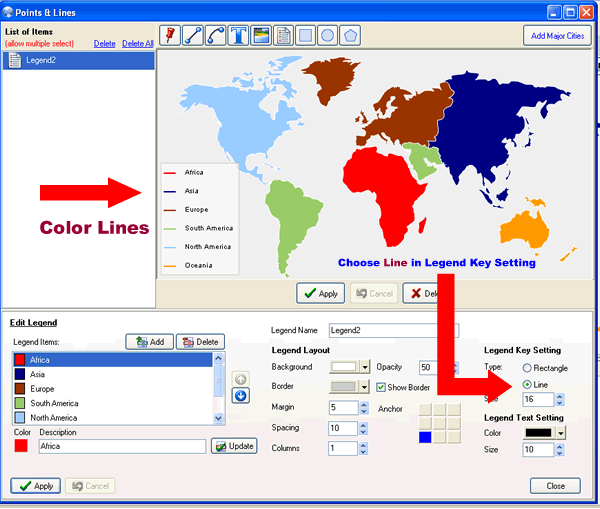The width and height of the screenshot is (600, 509).
Task: Click the Legend Items scroll down arrow
Action: pyautogui.click(x=218, y=418)
